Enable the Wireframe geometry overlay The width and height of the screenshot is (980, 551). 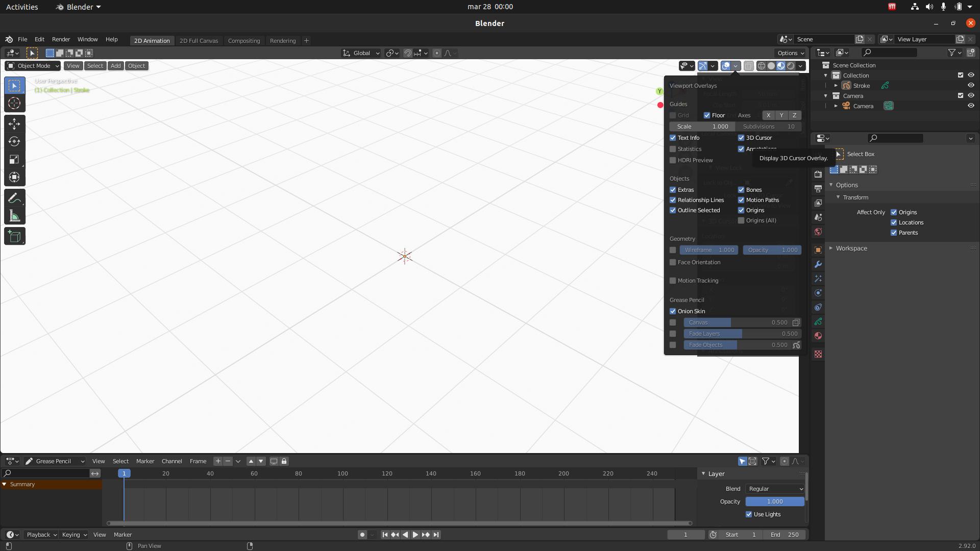tap(672, 249)
